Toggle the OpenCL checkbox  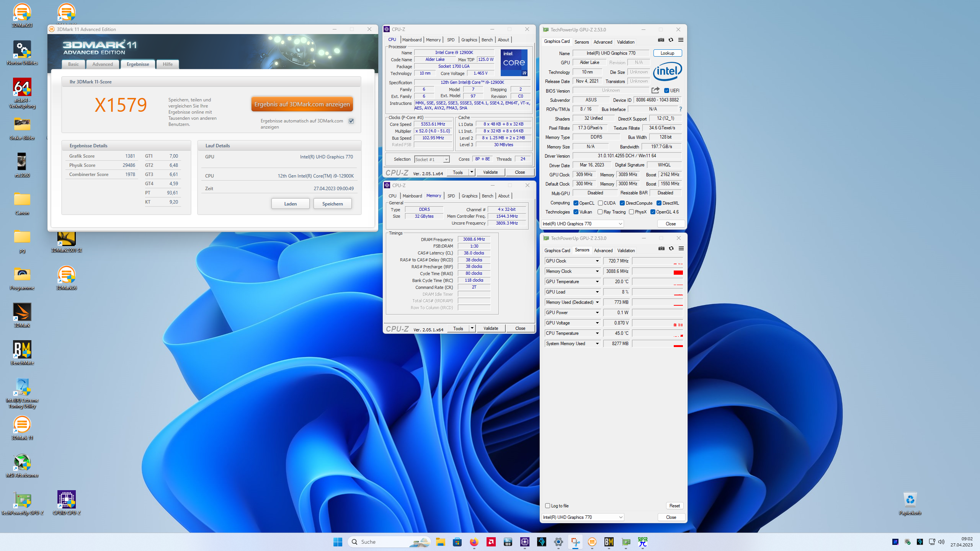pos(576,203)
